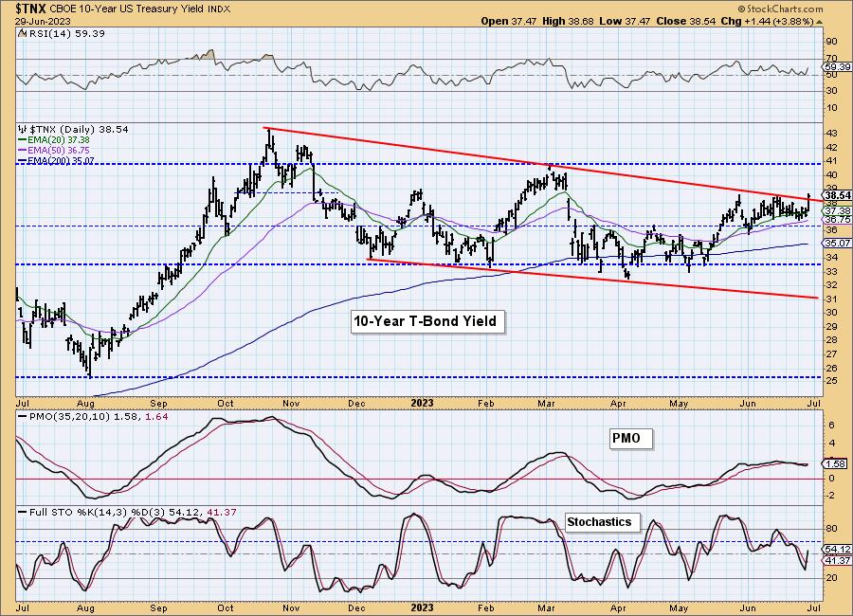Click the bold 38.54 last-price tag on the right axis

pyautogui.click(x=837, y=195)
